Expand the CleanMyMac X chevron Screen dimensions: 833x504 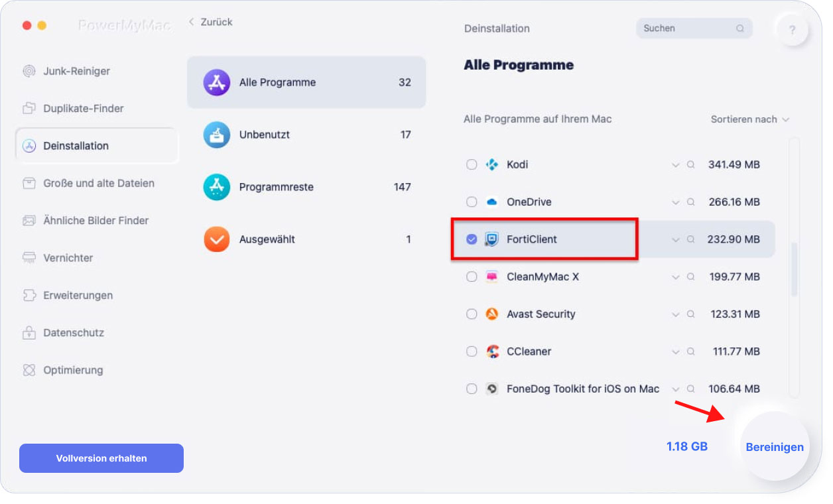coord(675,277)
